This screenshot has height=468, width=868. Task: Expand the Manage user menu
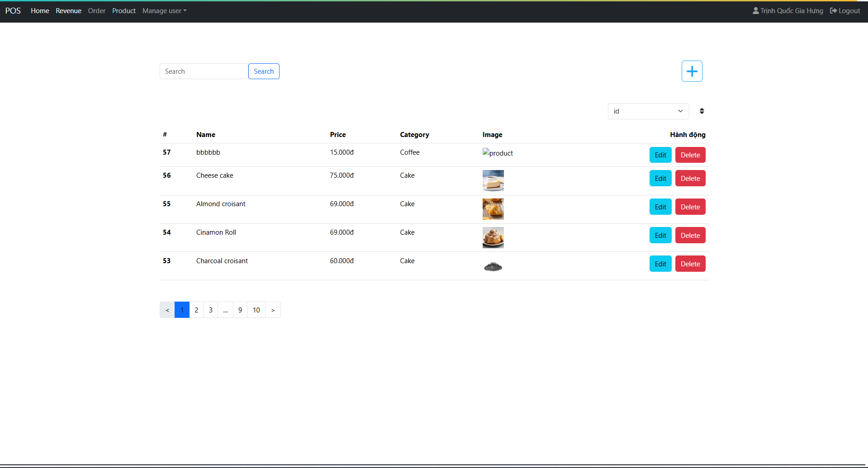pos(164,11)
